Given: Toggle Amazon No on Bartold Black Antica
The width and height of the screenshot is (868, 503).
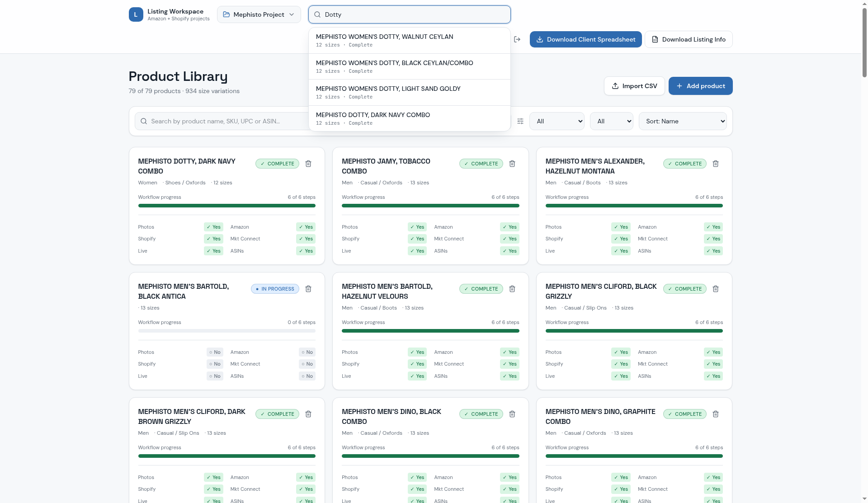Looking at the screenshot, I should 307,352.
